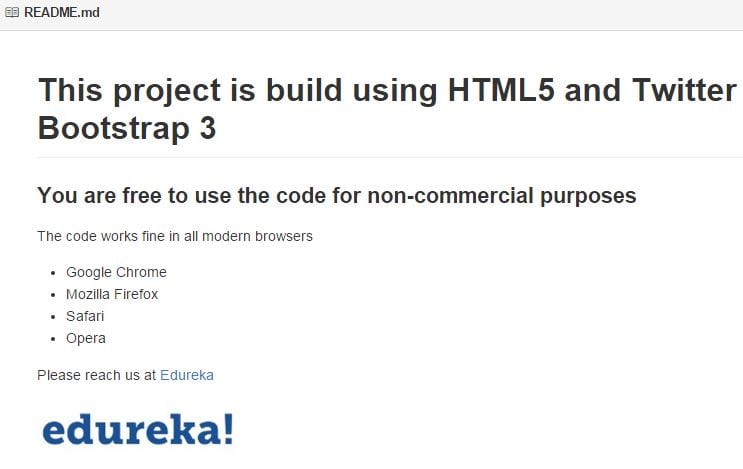Click the bullet before Safari

click(x=53, y=316)
